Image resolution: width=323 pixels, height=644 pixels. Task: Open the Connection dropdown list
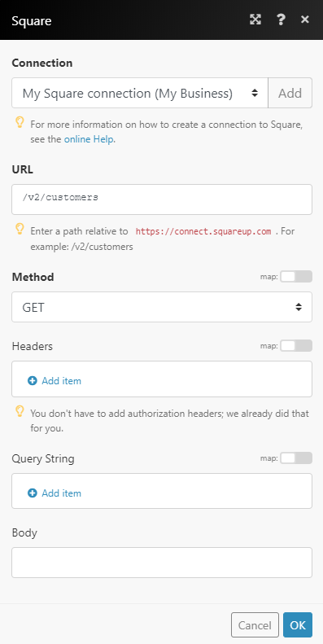[140, 94]
